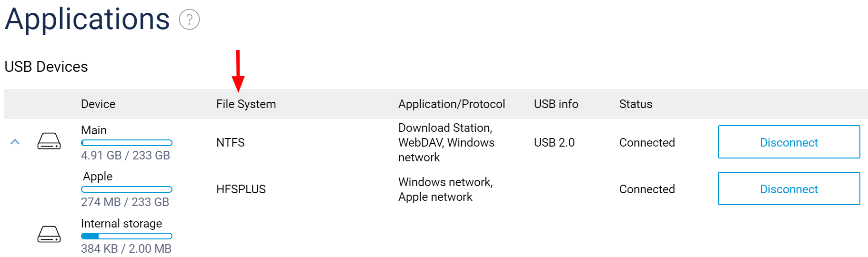Collapse the Main drive partitions chevron
This screenshot has width=868, height=257.
point(15,142)
